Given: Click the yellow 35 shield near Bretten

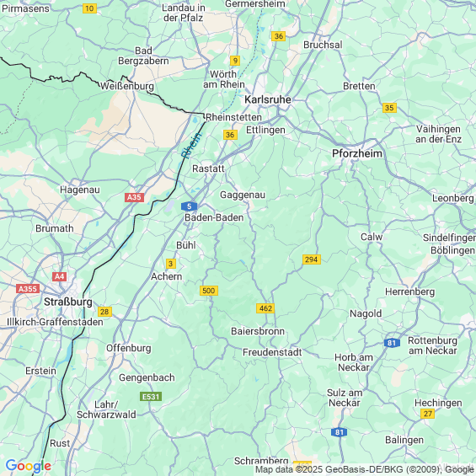Looking at the screenshot, I should click(389, 108).
